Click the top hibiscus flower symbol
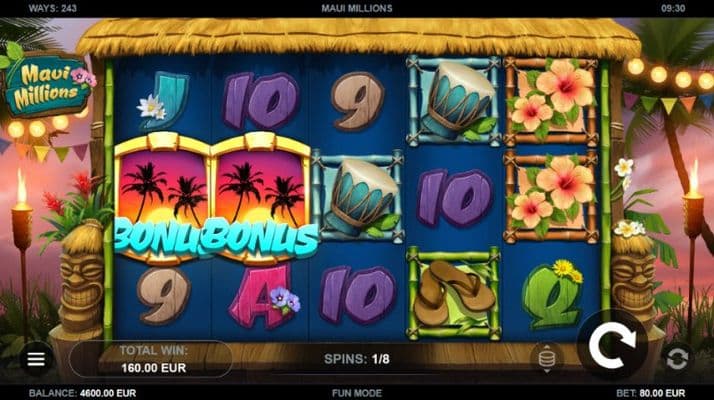Image resolution: width=714 pixels, height=400 pixels. 551,102
